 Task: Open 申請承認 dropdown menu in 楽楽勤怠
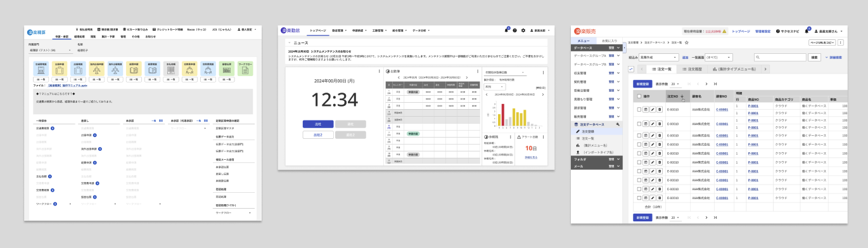359,30
